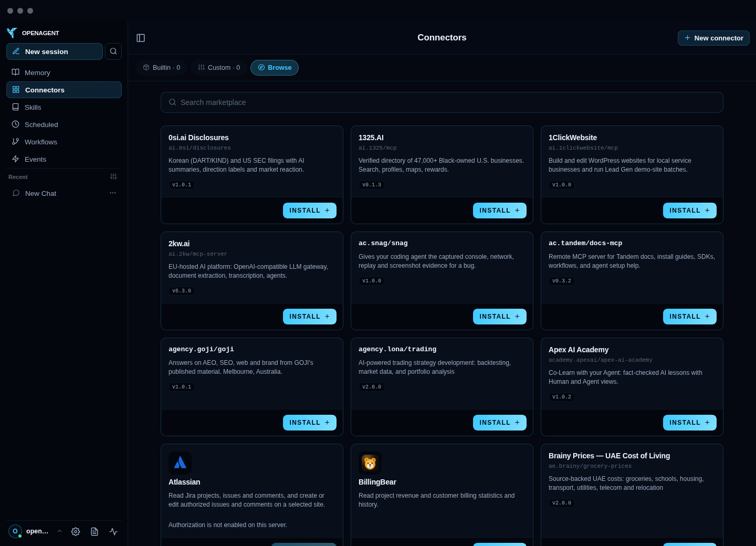The image size is (756, 546).
Task: Install the 1325.AI connector
Action: point(500,211)
